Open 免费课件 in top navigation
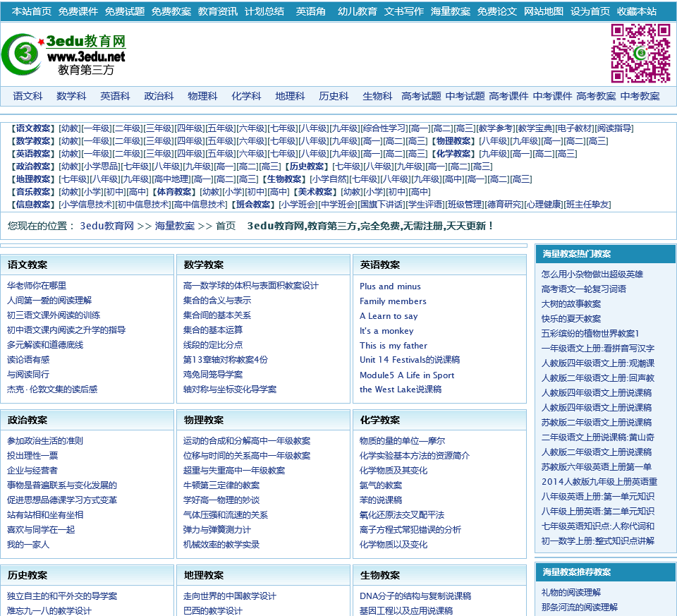The image size is (677, 616). 78,11
